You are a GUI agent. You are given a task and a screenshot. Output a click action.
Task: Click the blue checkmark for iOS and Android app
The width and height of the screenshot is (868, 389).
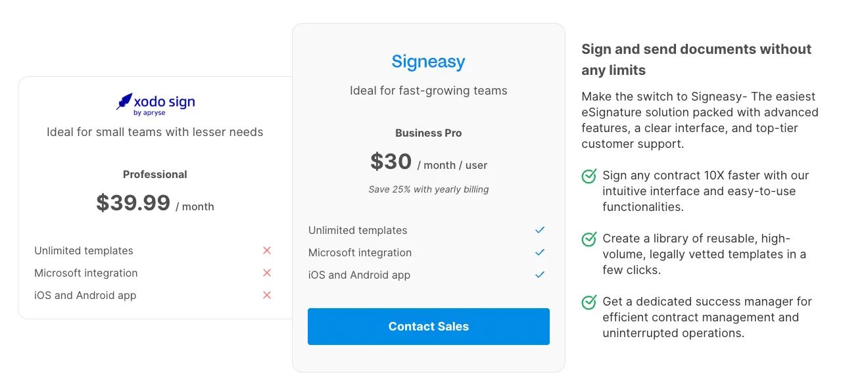pyautogui.click(x=540, y=275)
